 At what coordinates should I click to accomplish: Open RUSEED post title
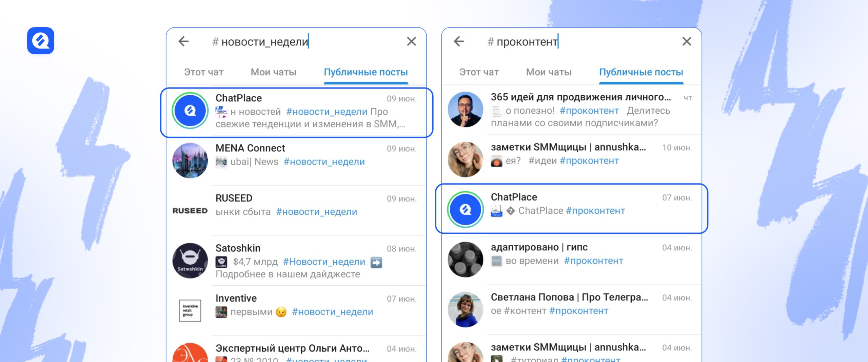point(234,198)
